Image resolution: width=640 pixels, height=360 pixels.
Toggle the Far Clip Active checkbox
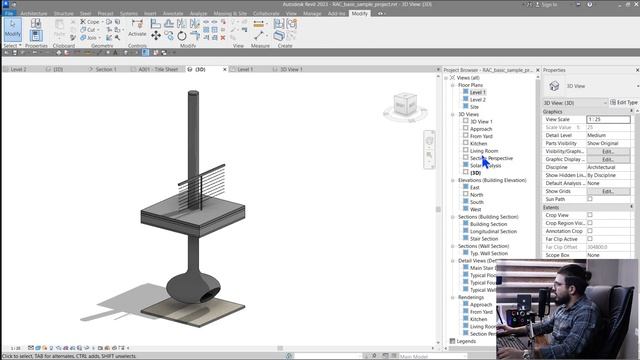tap(590, 239)
